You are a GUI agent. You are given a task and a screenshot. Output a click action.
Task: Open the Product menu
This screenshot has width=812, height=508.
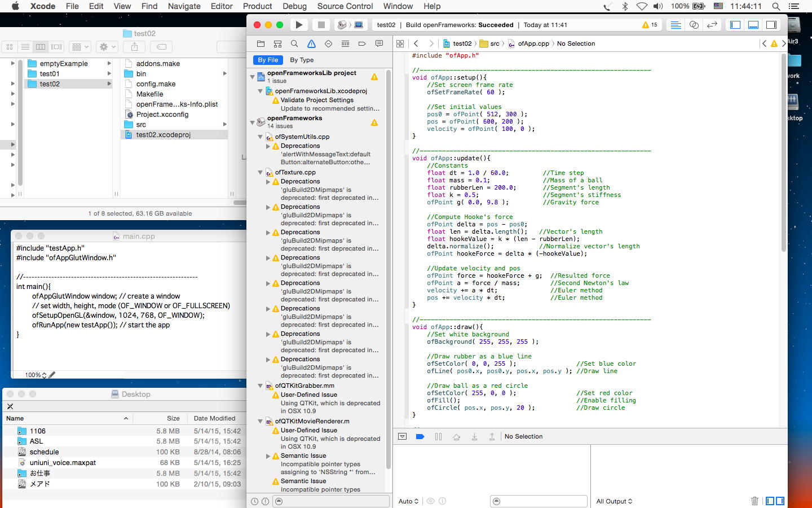tap(257, 6)
